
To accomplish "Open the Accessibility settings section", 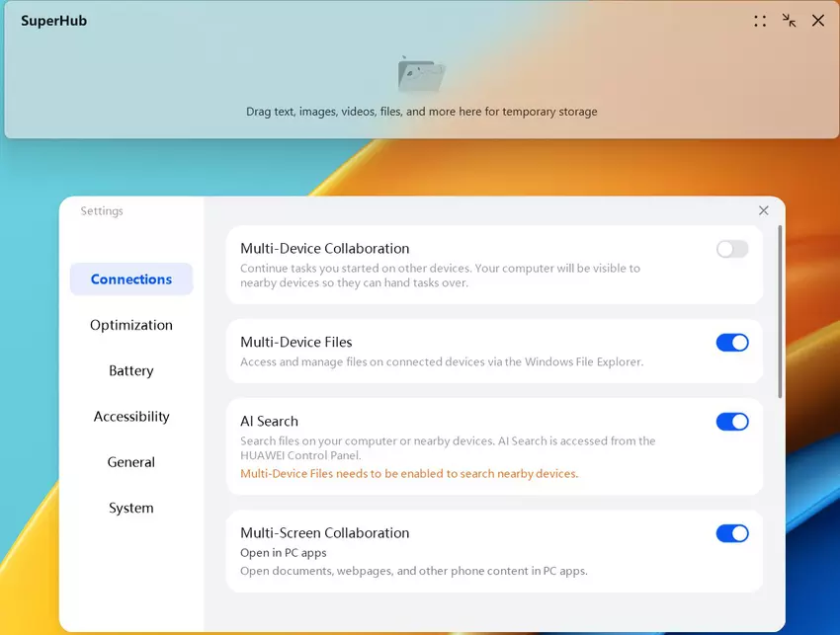I will pyautogui.click(x=131, y=417).
